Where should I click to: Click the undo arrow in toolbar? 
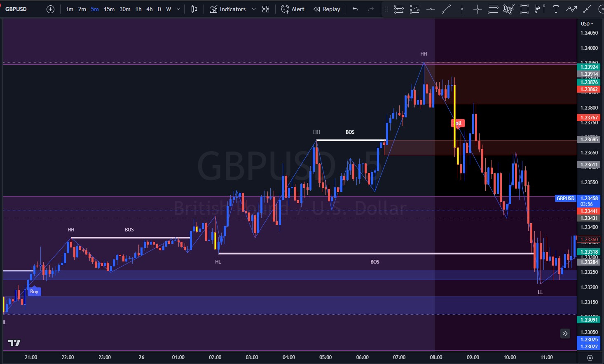[355, 9]
